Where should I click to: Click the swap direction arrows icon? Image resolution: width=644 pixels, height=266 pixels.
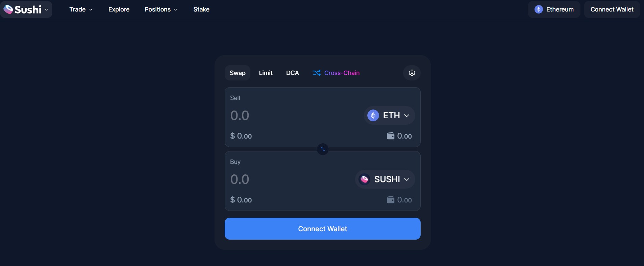[323, 149]
